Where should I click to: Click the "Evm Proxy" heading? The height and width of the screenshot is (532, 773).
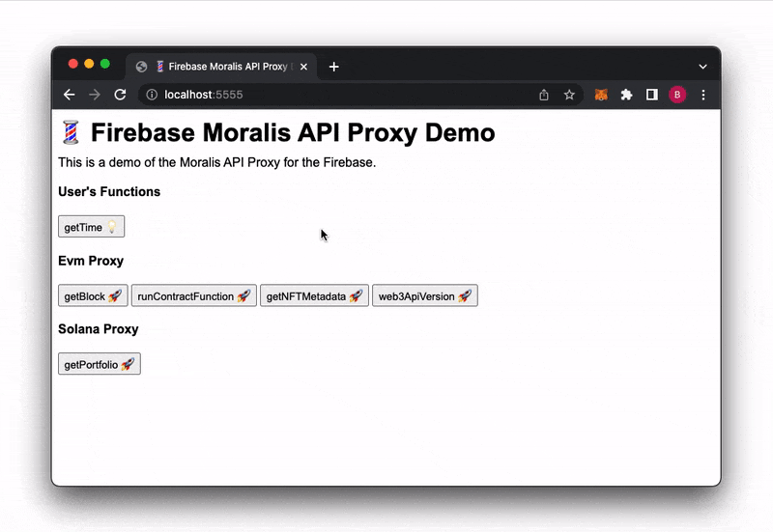click(91, 261)
